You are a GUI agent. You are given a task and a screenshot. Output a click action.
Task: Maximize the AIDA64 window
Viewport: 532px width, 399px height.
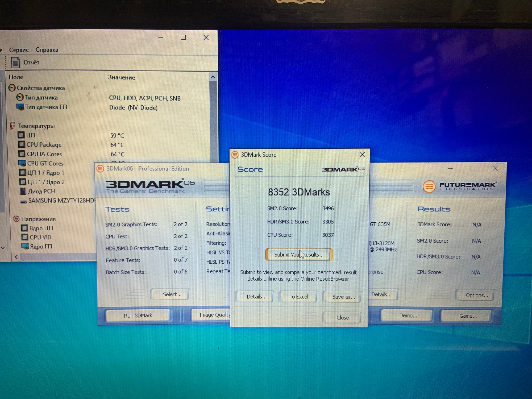click(x=183, y=38)
